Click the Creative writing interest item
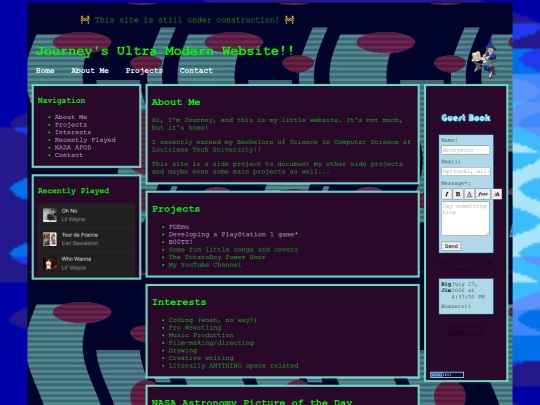The width and height of the screenshot is (540, 405). [x=201, y=358]
